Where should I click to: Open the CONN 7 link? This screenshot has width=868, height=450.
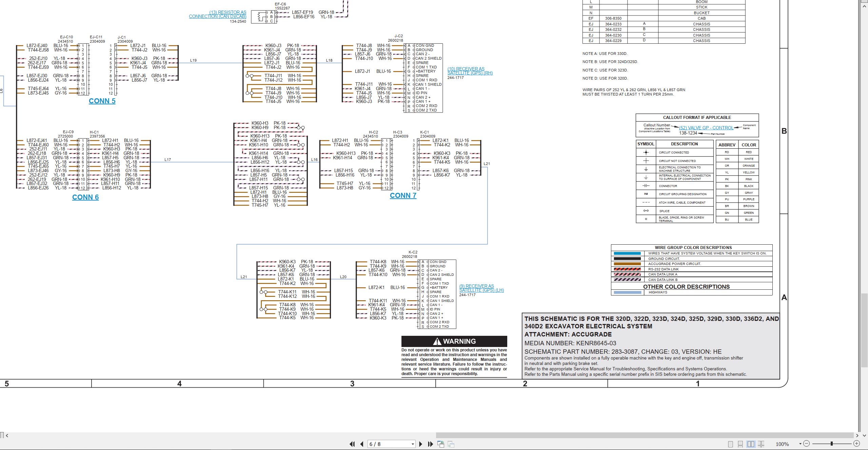coord(403,196)
